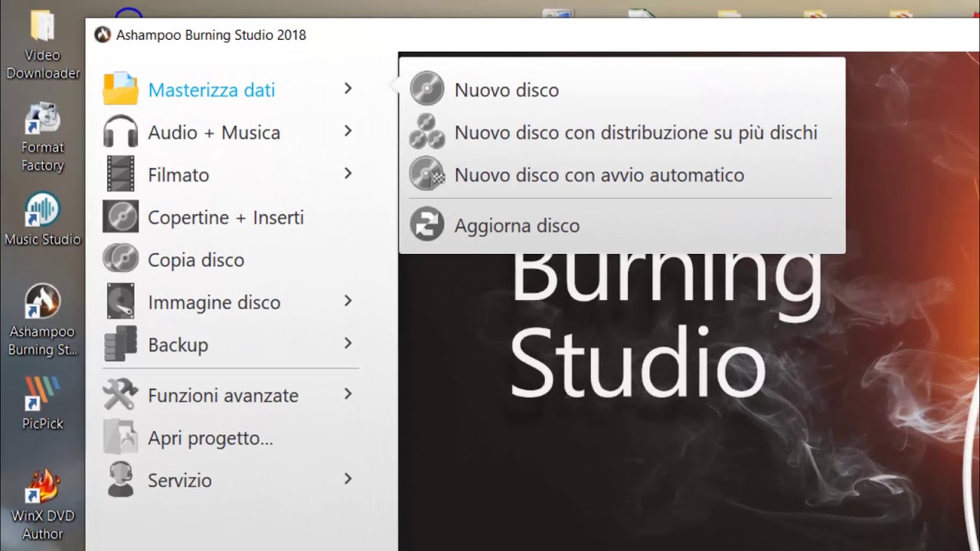Screen dimensions: 980x551
Task: Click the Servizio support agent icon
Action: coord(120,480)
